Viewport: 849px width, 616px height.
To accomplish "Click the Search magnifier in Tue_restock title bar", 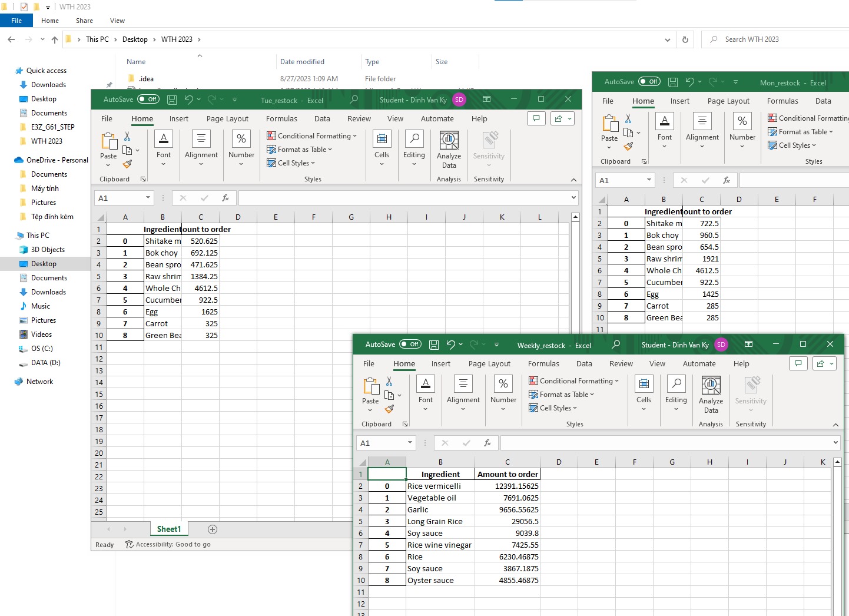I will pyautogui.click(x=353, y=100).
